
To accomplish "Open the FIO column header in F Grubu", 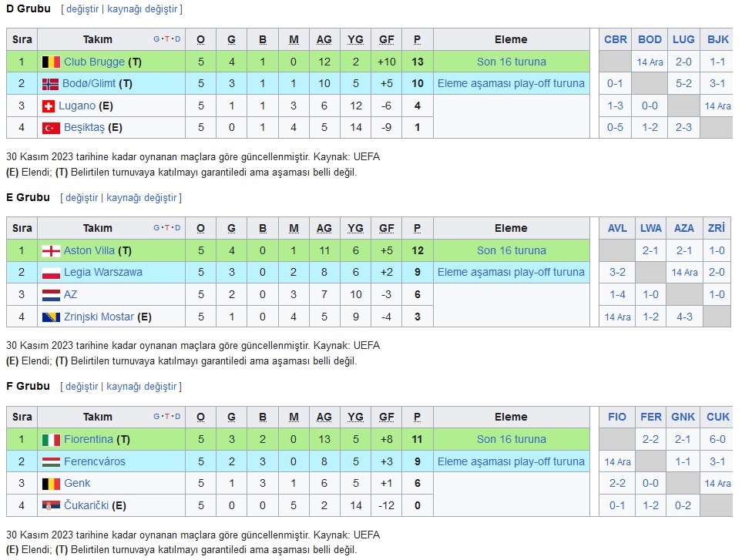I will 616,417.
